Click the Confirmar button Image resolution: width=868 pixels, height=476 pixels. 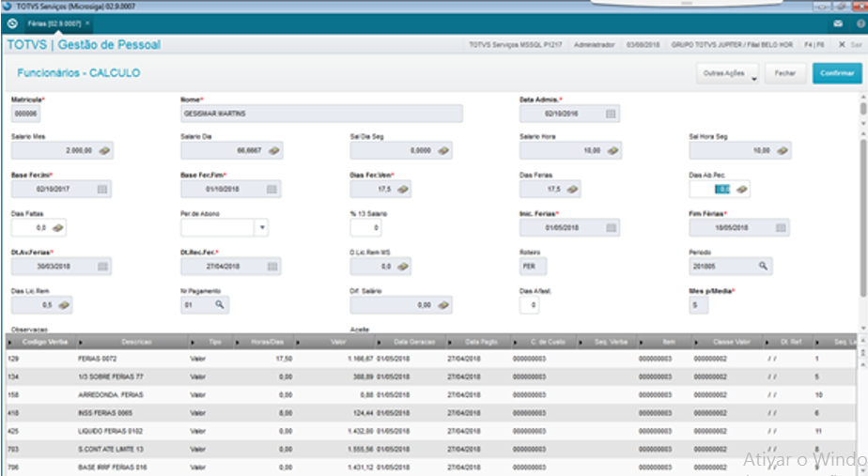coord(837,73)
